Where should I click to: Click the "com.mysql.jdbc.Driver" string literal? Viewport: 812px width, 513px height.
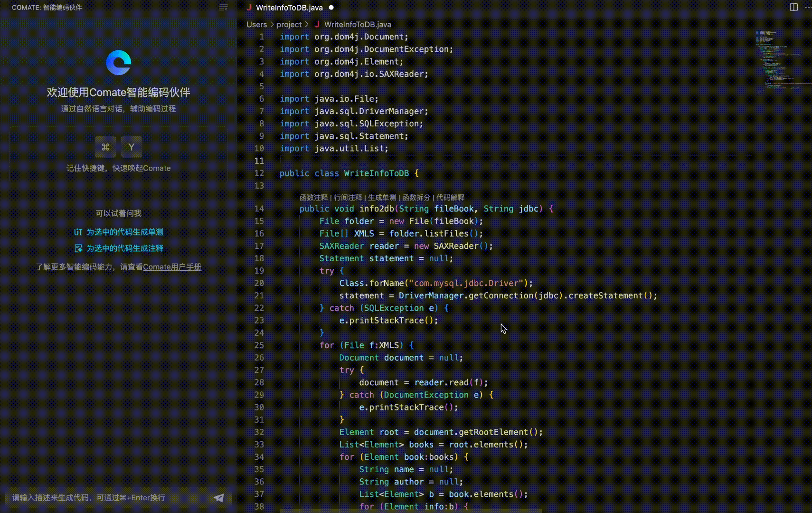[466, 283]
